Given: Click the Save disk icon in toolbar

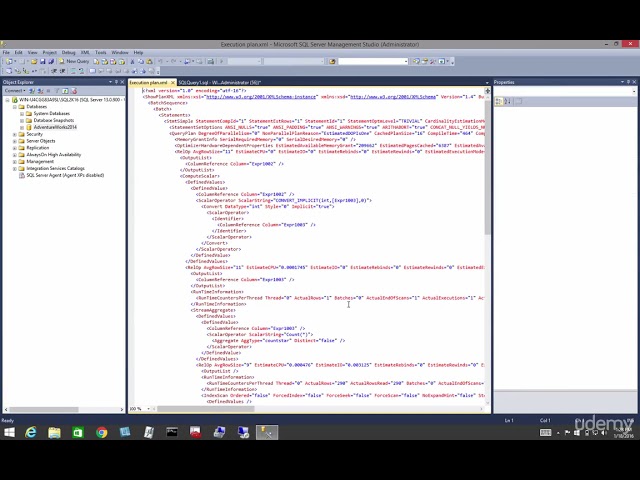Looking at the screenshot, I should click(x=42, y=61).
